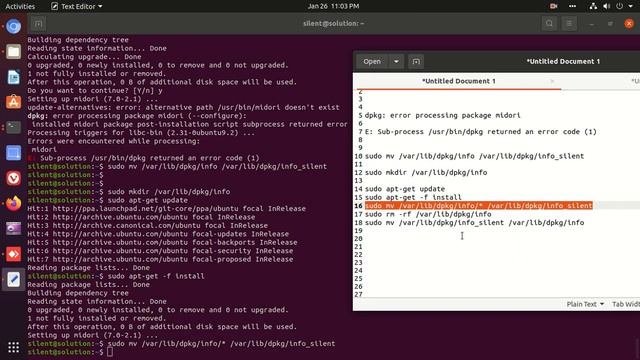Open the Plain Text language selector
640x360 pixels.
pyautogui.click(x=585, y=304)
